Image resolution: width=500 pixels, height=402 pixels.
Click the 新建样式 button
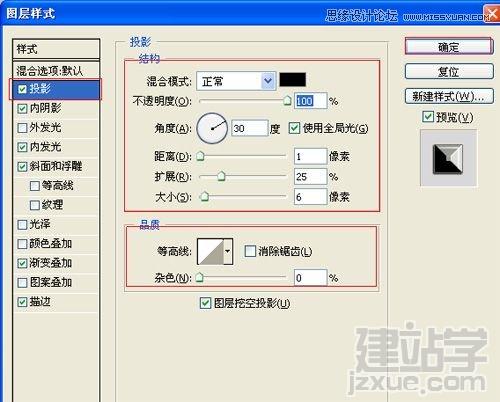[449, 97]
